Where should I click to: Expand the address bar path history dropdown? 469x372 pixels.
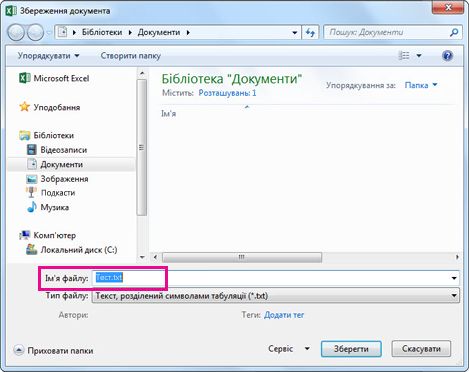[295, 33]
